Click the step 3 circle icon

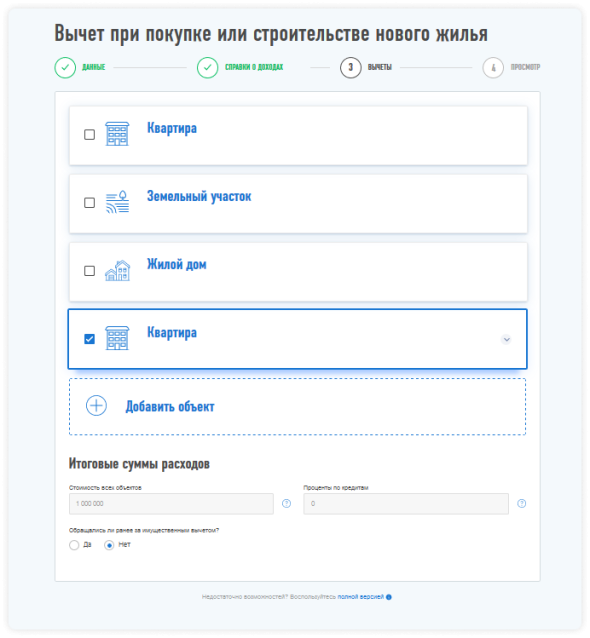[x=351, y=68]
